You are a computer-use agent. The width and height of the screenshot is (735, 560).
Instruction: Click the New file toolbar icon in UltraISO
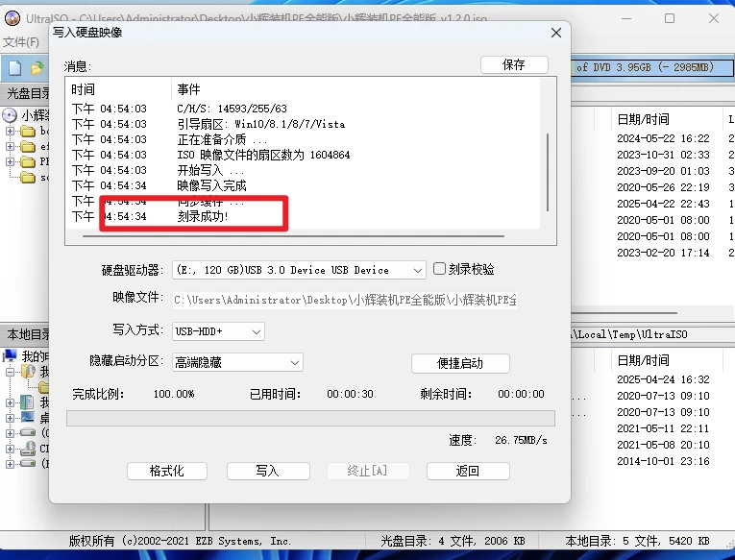15,68
